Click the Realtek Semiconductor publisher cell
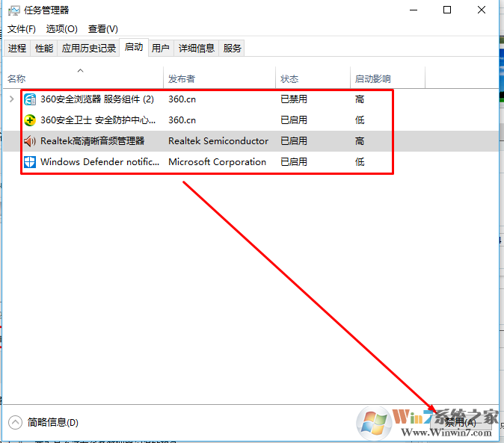504x443 pixels. coord(218,141)
